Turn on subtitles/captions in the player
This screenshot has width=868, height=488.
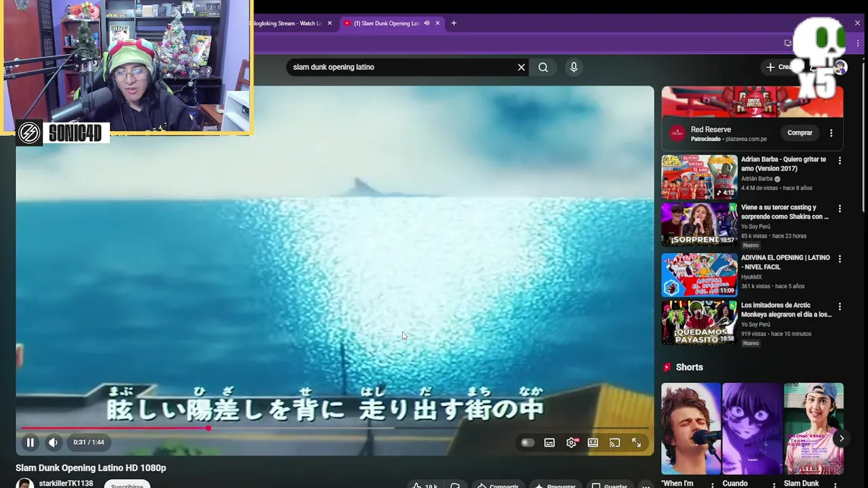coord(549,443)
